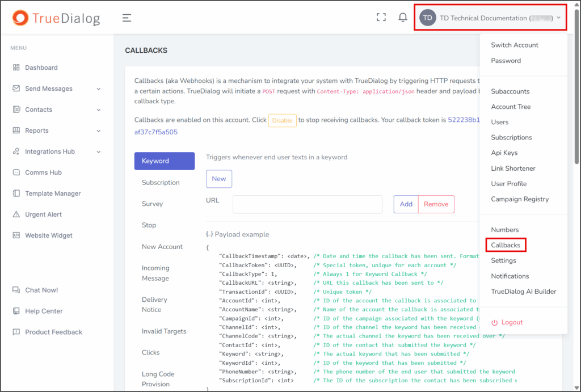Switch to the Survey callback tab
Viewport: 581px width, 392px height.
point(152,204)
